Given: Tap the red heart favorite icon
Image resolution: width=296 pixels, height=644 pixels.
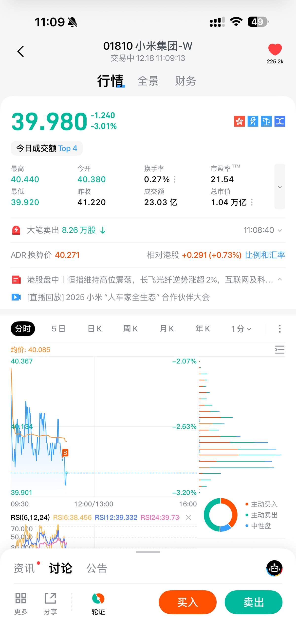Looking at the screenshot, I should (275, 49).
